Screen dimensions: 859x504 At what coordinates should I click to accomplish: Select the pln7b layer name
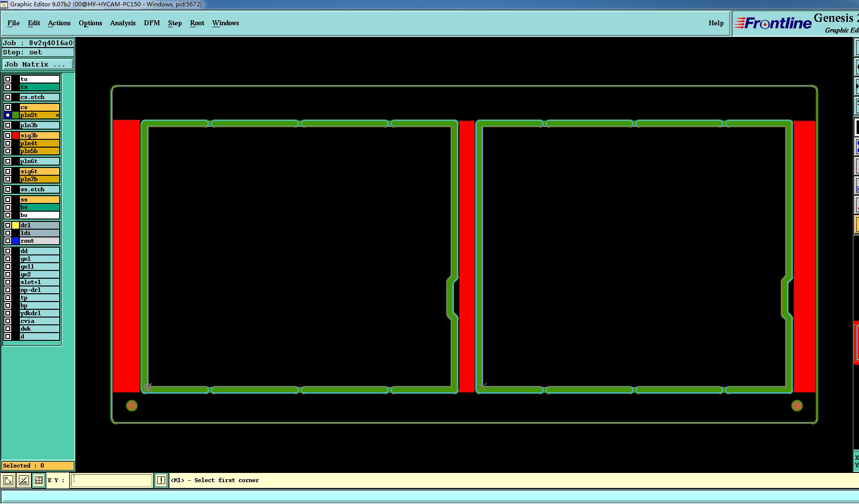point(39,179)
